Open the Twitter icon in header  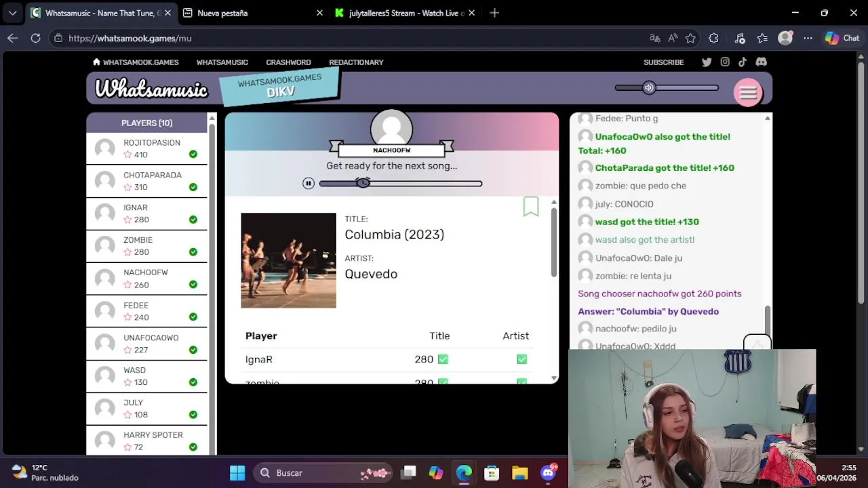tap(707, 62)
